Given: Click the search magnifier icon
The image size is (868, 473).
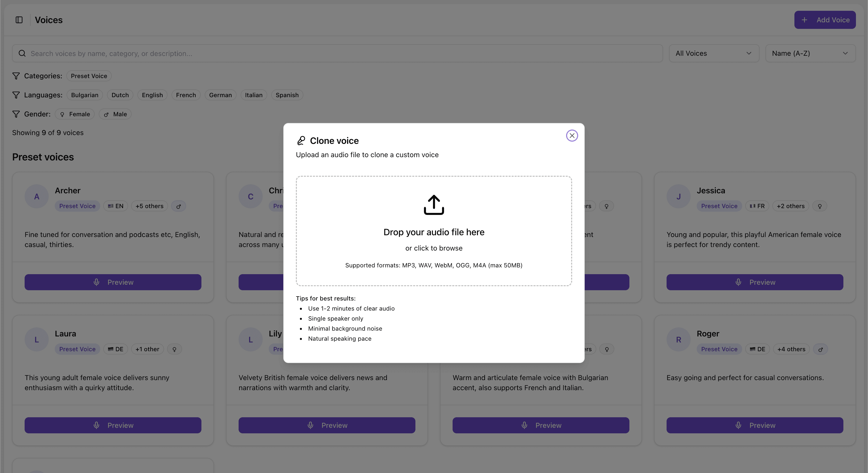Looking at the screenshot, I should (x=22, y=53).
